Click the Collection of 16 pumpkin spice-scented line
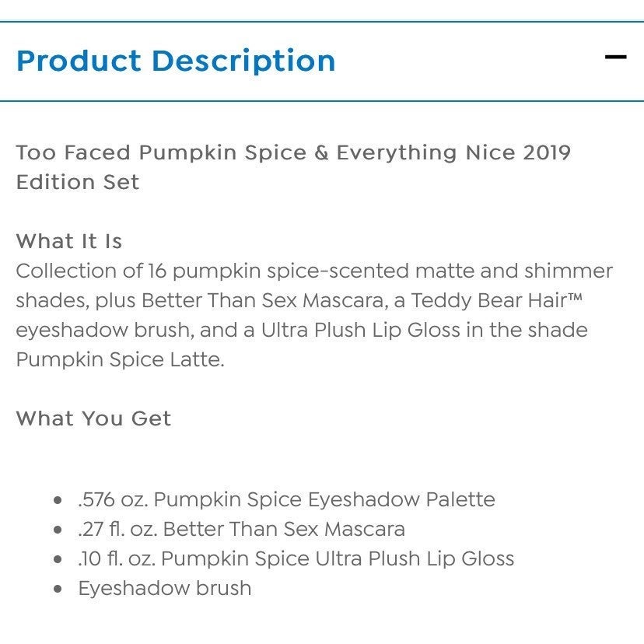The height and width of the screenshot is (644, 644). point(314,271)
